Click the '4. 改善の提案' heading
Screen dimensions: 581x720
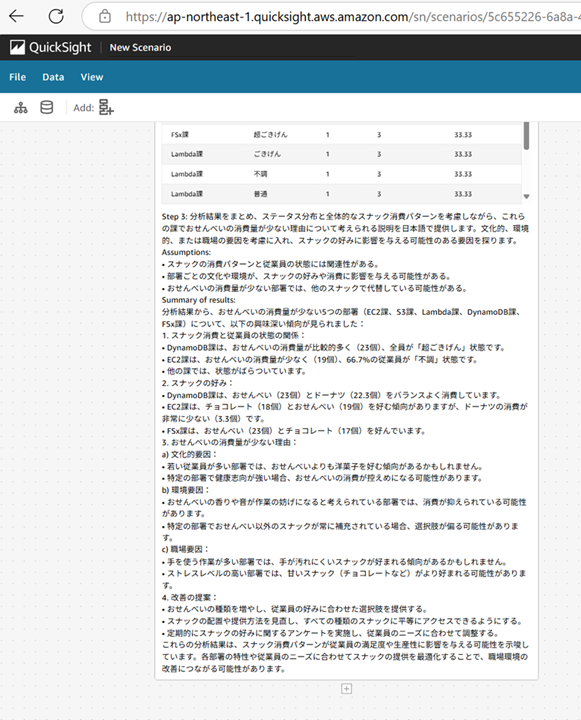[x=189, y=597]
